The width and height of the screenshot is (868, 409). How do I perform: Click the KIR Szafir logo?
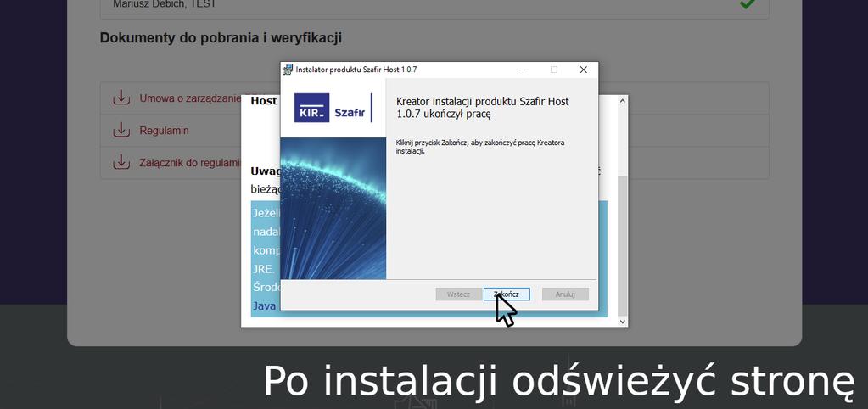[x=333, y=108]
